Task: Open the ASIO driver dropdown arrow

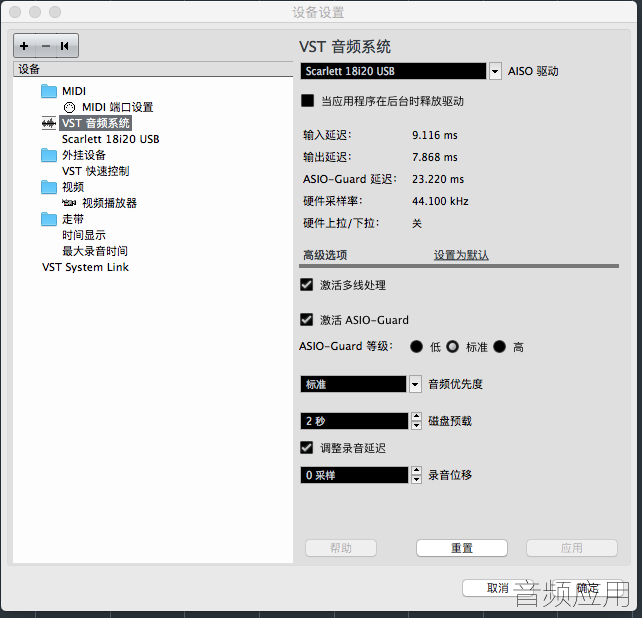Action: [x=495, y=71]
